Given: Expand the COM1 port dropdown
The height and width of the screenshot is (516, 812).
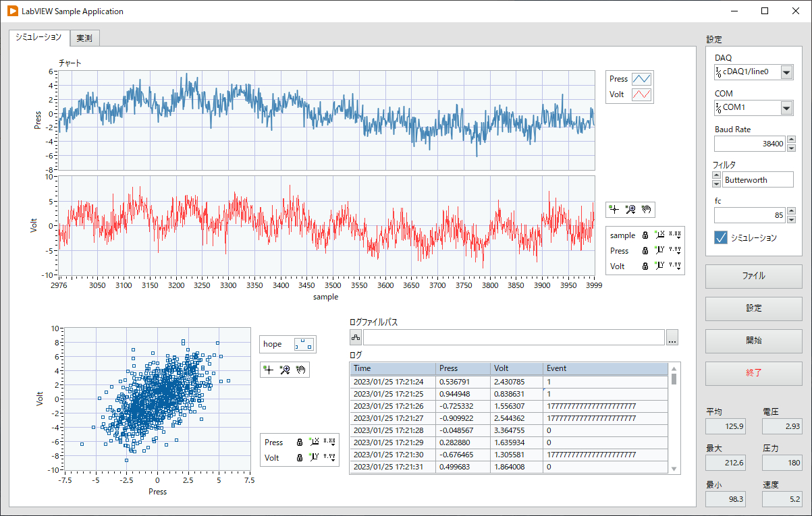Looking at the screenshot, I should tap(786, 108).
